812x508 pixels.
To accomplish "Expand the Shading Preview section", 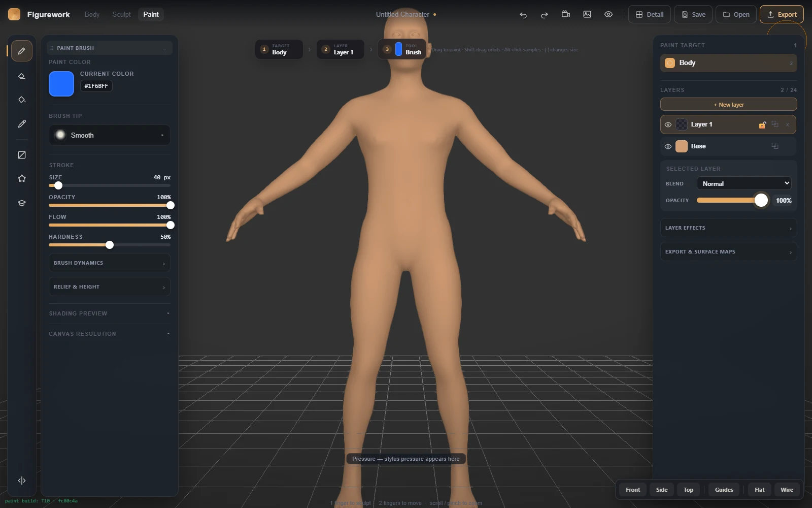I will (110, 313).
